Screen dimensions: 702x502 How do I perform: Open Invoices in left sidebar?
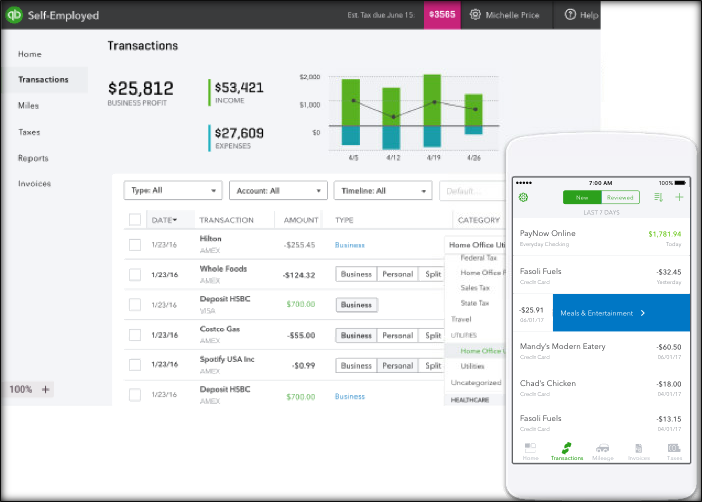[x=34, y=184]
